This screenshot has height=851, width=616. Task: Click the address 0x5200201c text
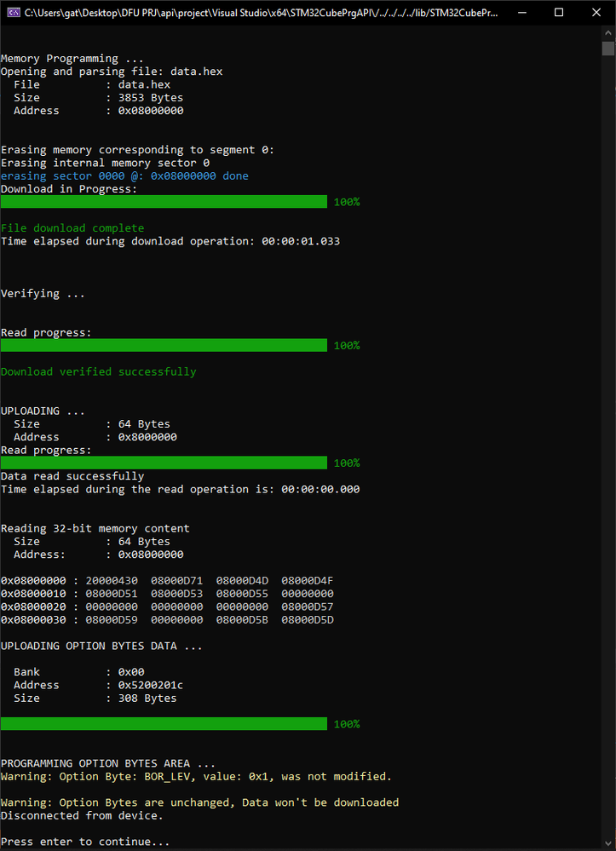tap(150, 685)
